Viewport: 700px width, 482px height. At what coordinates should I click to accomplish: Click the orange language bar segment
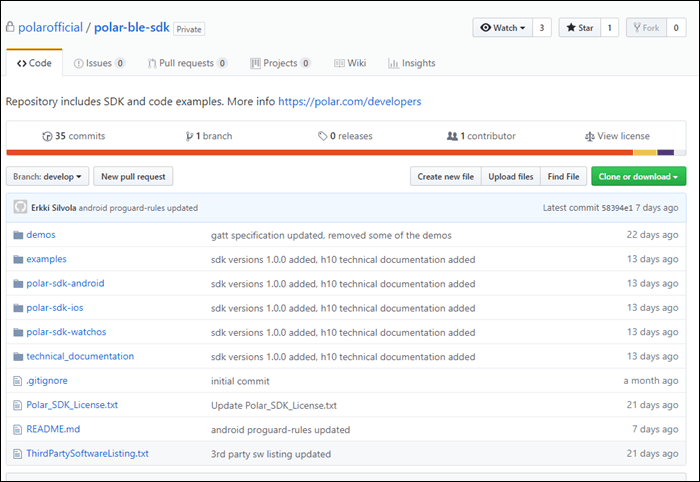pyautogui.click(x=320, y=153)
